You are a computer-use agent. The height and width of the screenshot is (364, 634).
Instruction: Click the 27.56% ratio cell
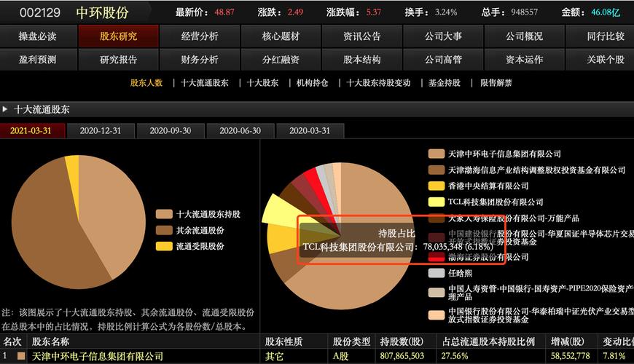(x=455, y=356)
